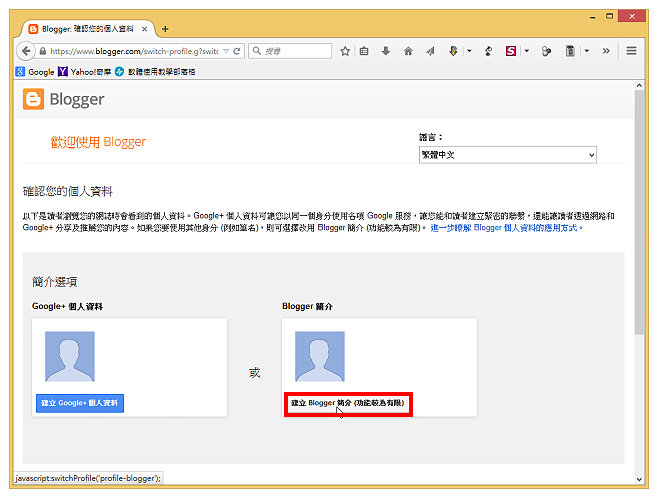Click the browser back arrow button
Screen dimensions: 659x496
(26, 51)
